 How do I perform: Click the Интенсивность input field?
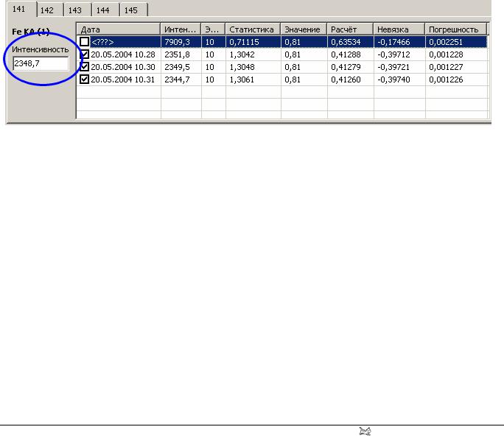click(41, 63)
